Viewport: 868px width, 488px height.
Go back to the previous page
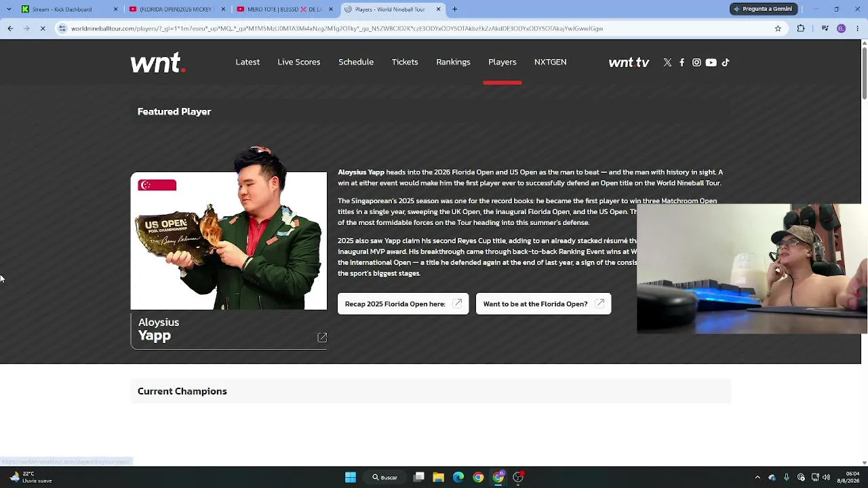click(x=10, y=28)
